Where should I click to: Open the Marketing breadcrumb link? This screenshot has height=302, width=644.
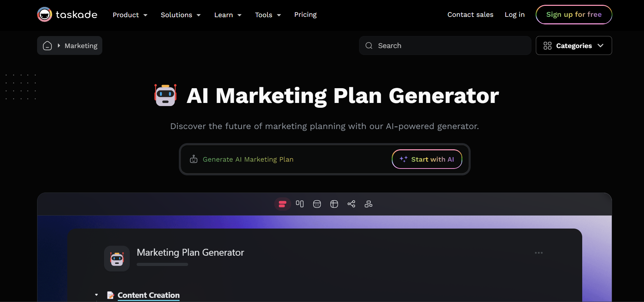coord(81,46)
